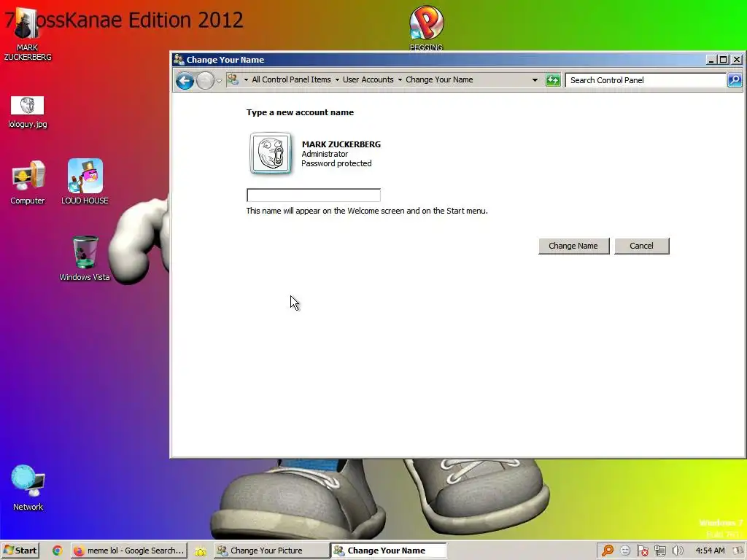Click the yellow taskbar icon
747x560 pixels.
[201, 551]
